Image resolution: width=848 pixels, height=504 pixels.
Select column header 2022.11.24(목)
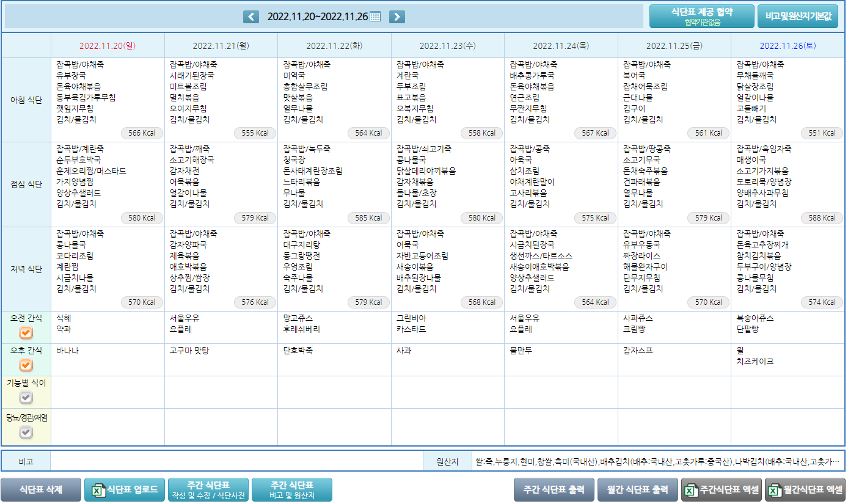point(561,45)
